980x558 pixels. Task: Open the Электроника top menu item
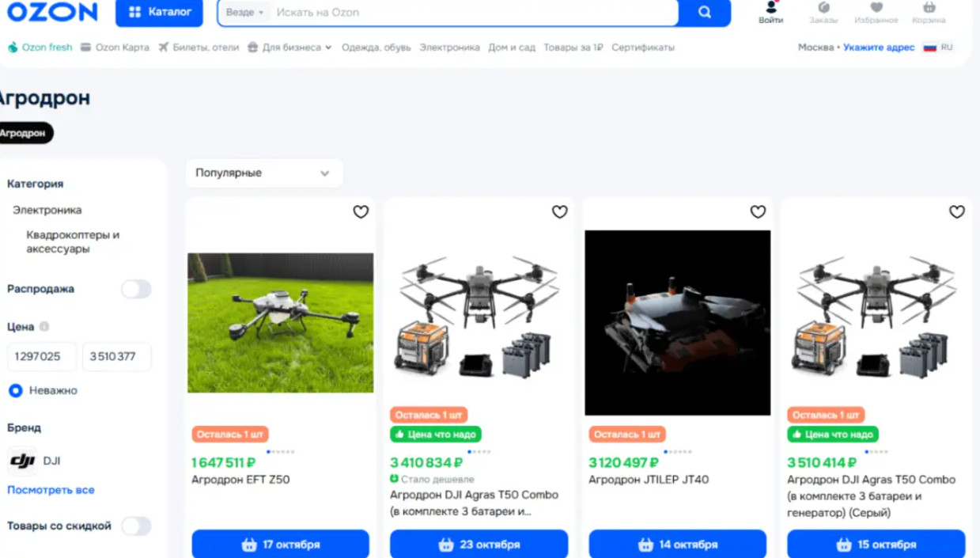[x=449, y=47]
